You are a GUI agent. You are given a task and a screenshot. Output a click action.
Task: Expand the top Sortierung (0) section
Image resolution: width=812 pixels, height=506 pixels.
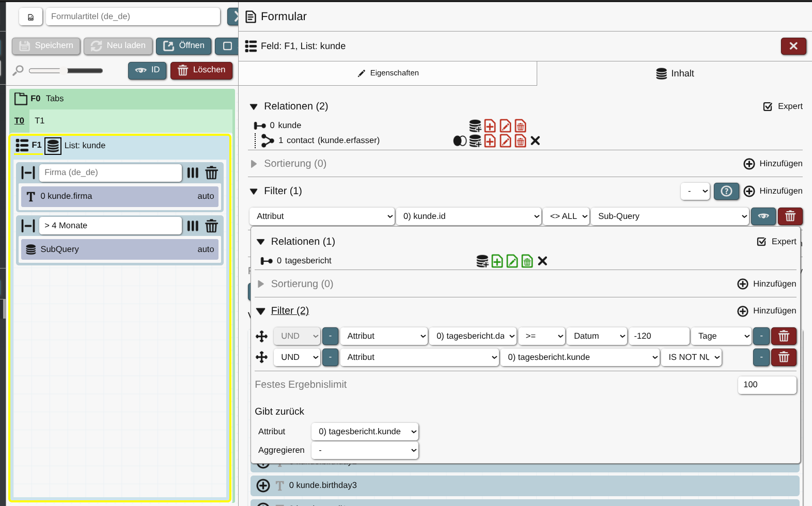click(x=254, y=164)
